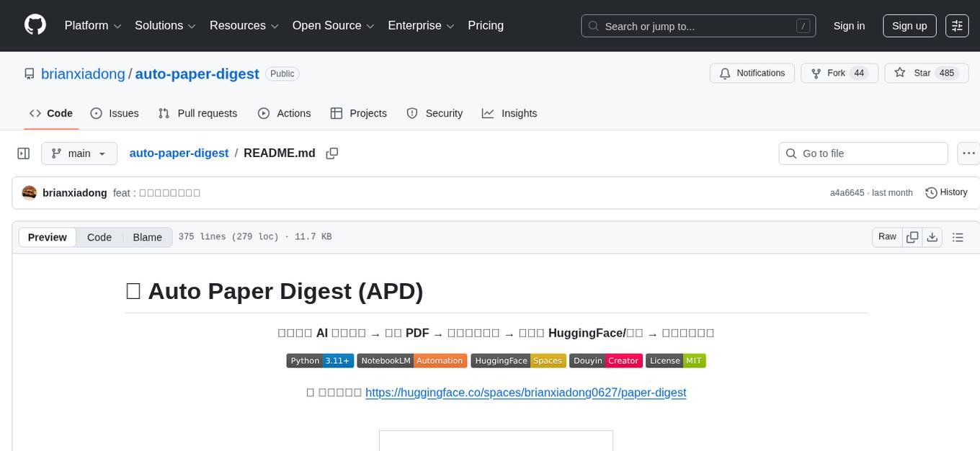This screenshot has width=980, height=451.
Task: Open the command palette icon beside Sign up
Action: (957, 25)
